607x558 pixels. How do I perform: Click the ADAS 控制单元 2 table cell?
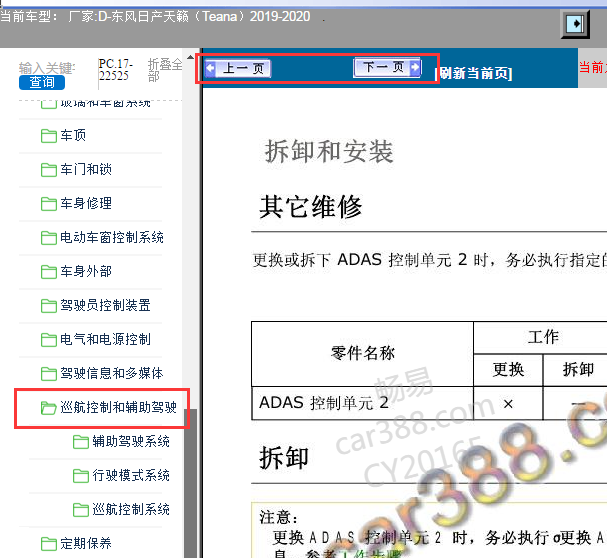tap(363, 403)
